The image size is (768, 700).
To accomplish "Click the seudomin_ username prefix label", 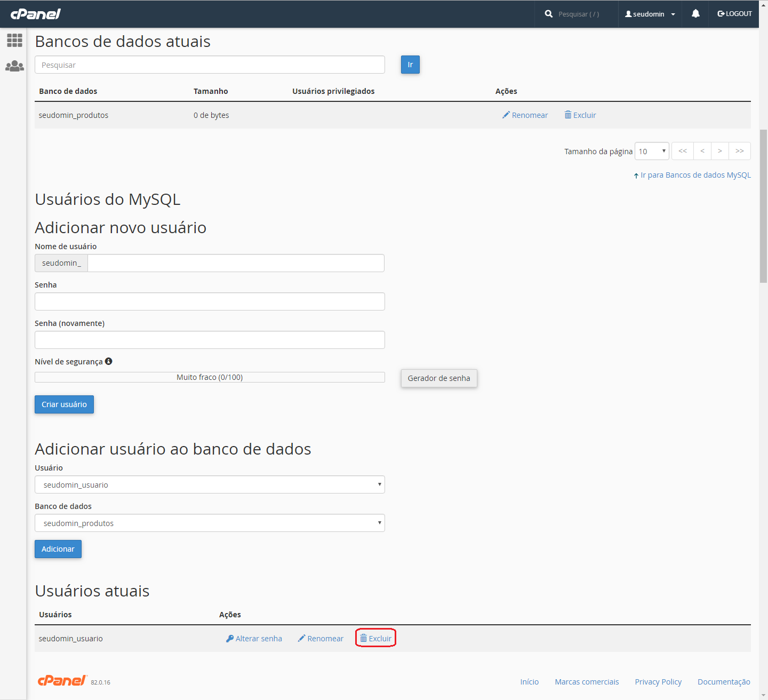I will coord(61,263).
